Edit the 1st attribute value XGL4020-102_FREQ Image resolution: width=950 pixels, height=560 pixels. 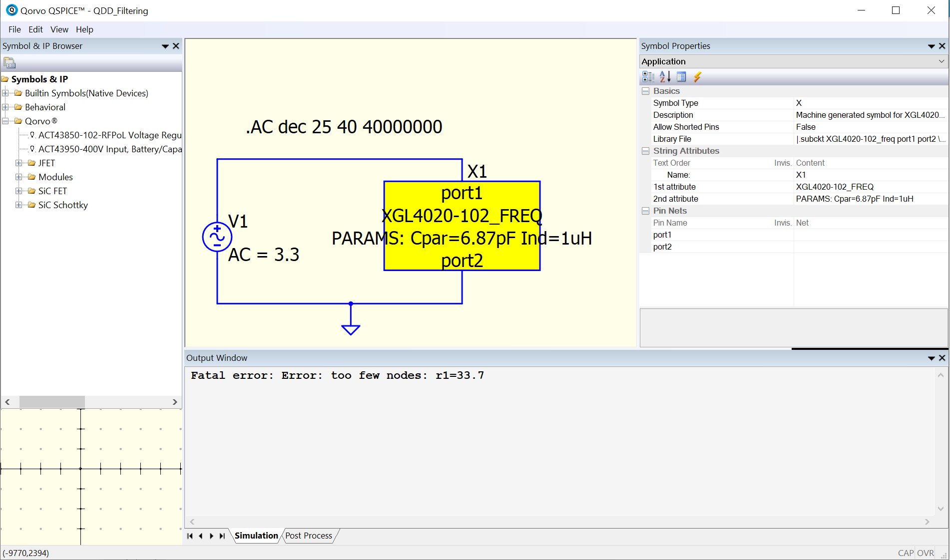pos(871,187)
